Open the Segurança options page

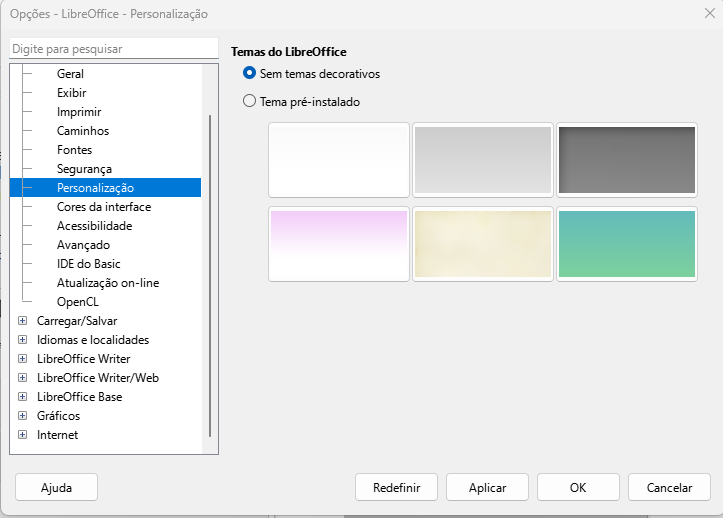pos(84,169)
